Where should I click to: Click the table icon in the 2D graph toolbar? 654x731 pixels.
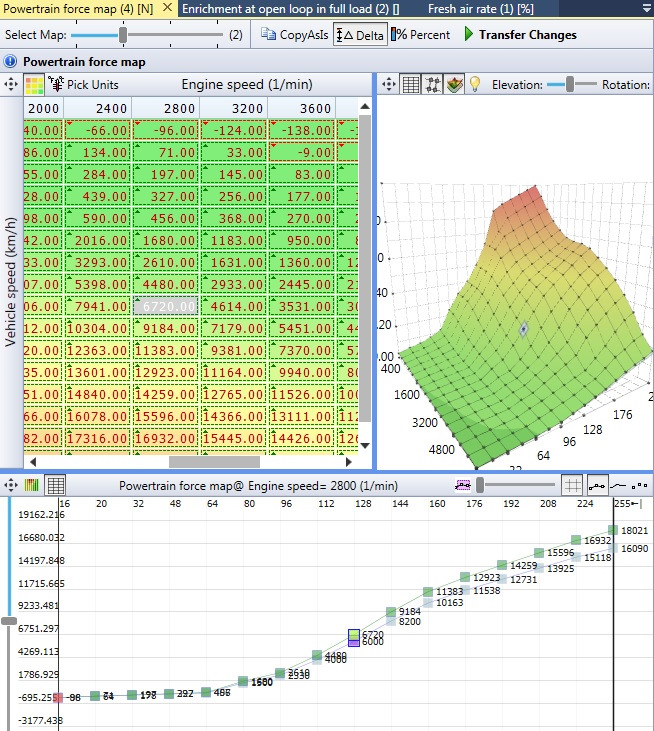point(56,485)
